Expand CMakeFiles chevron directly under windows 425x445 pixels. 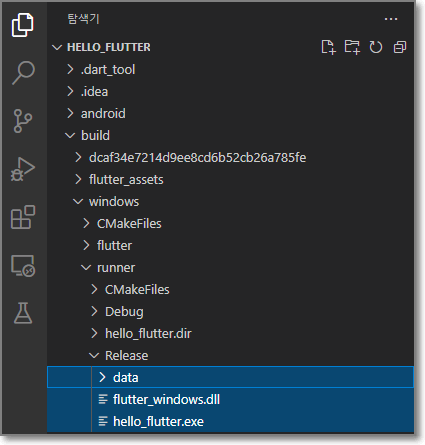pyautogui.click(x=86, y=223)
